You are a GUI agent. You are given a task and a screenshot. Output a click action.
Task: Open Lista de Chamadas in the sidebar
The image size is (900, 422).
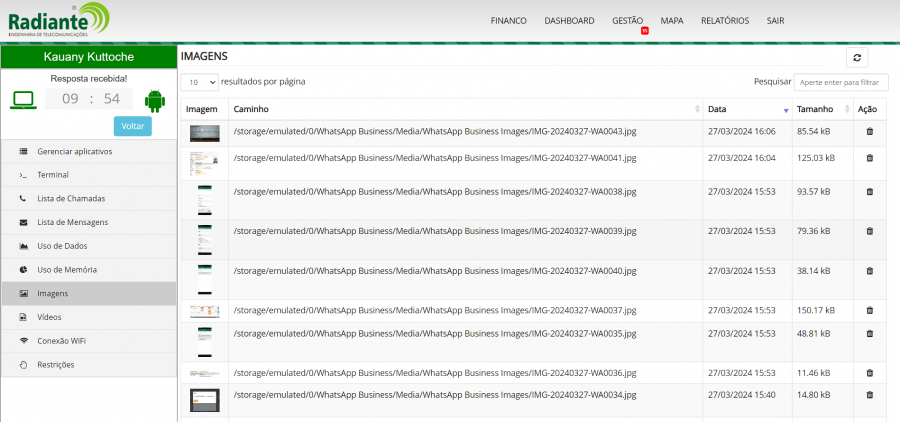71,199
